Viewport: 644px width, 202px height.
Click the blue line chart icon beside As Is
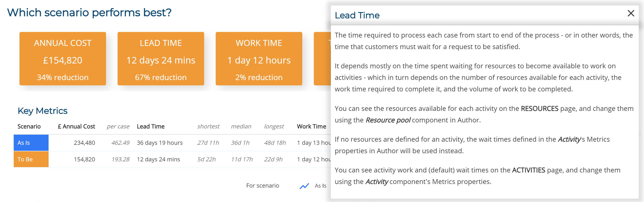[x=304, y=186]
